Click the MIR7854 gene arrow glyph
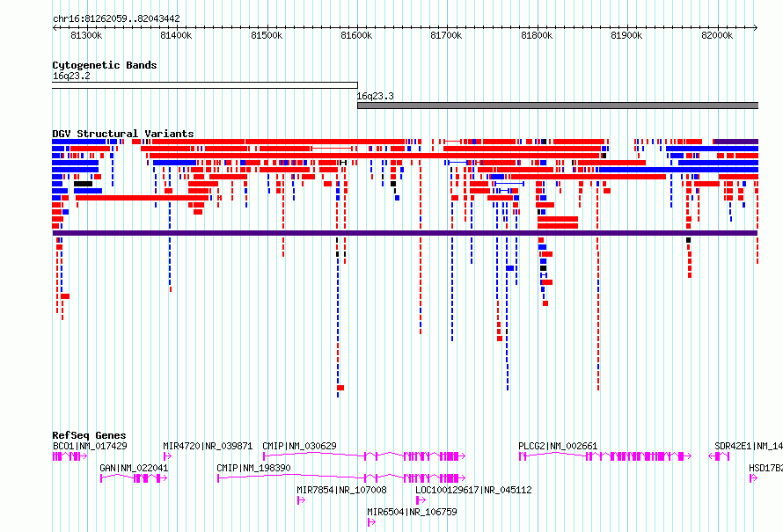 (x=301, y=500)
